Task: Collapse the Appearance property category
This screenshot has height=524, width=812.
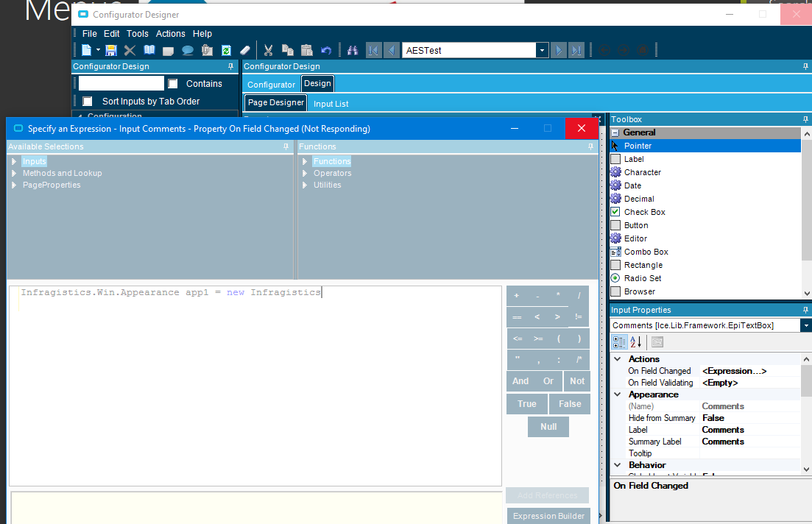Action: pyautogui.click(x=618, y=394)
